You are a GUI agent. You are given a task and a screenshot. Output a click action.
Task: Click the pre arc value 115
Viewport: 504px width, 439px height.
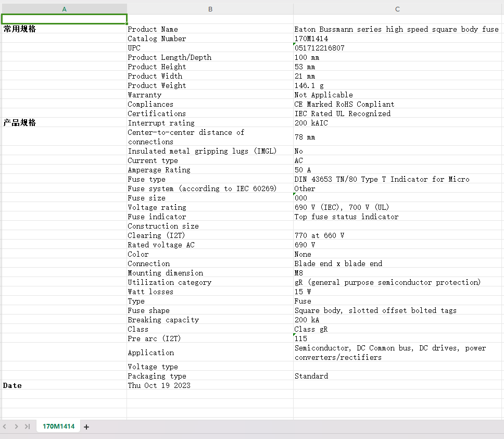point(398,338)
